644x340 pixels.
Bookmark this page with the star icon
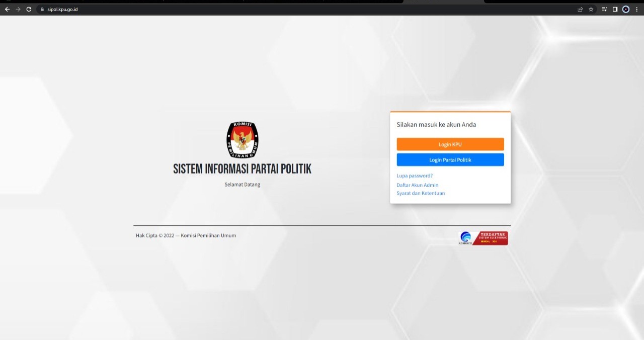[x=591, y=9]
